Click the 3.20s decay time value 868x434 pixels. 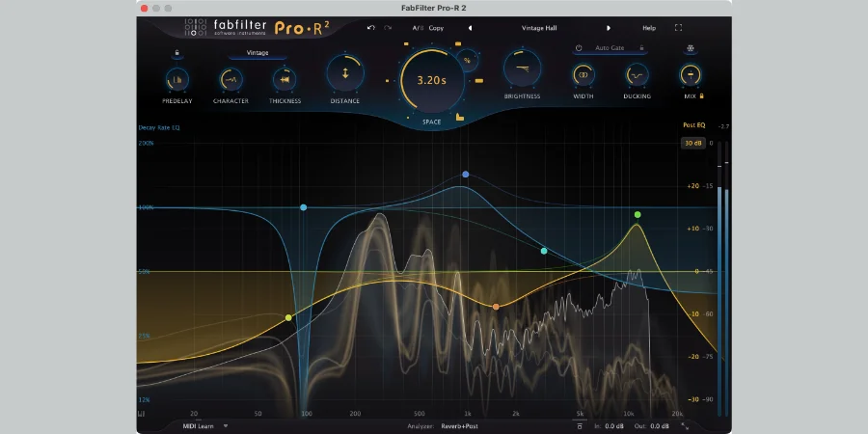coord(432,80)
